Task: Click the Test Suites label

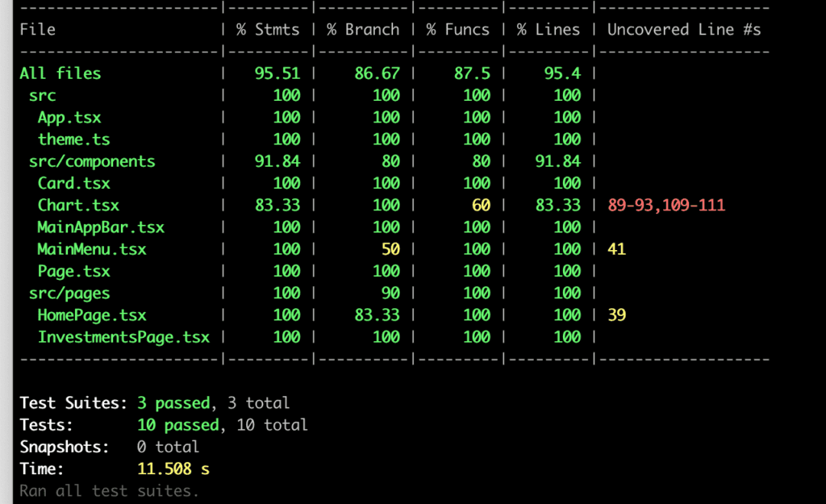Action: click(73, 402)
